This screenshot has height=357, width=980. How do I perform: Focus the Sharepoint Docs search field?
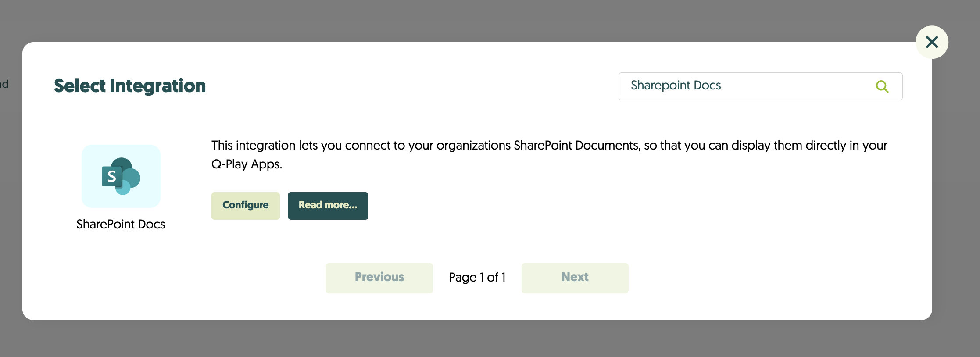(746, 86)
